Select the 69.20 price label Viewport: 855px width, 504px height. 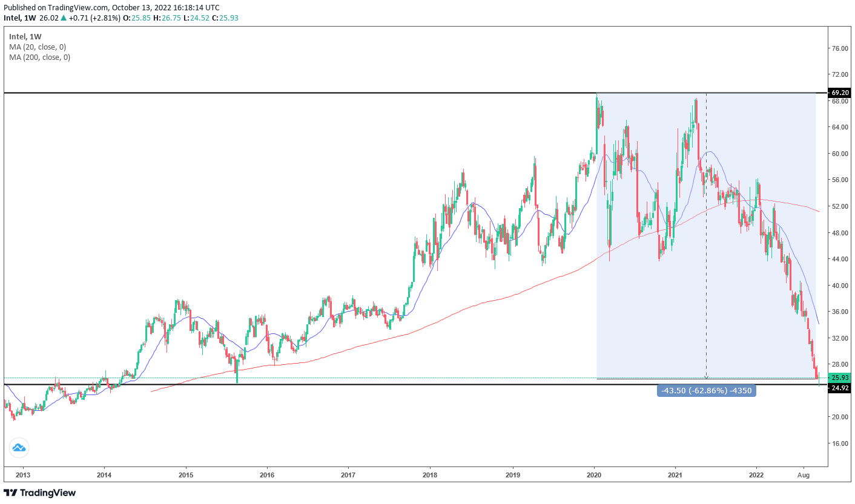840,93
